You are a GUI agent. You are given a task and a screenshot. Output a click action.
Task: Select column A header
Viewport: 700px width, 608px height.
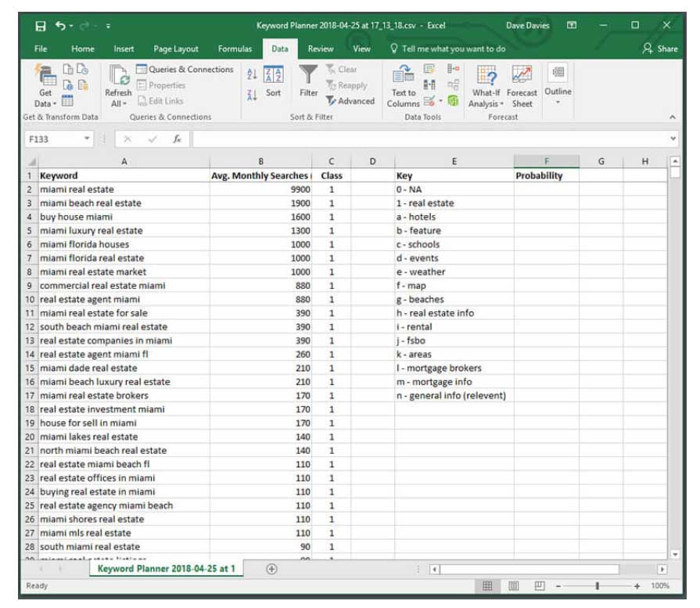point(124,161)
